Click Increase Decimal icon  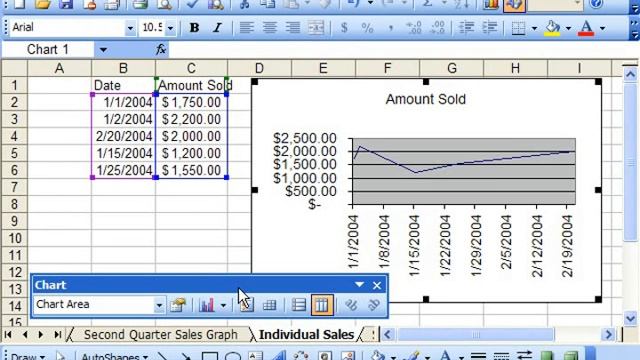414,28
